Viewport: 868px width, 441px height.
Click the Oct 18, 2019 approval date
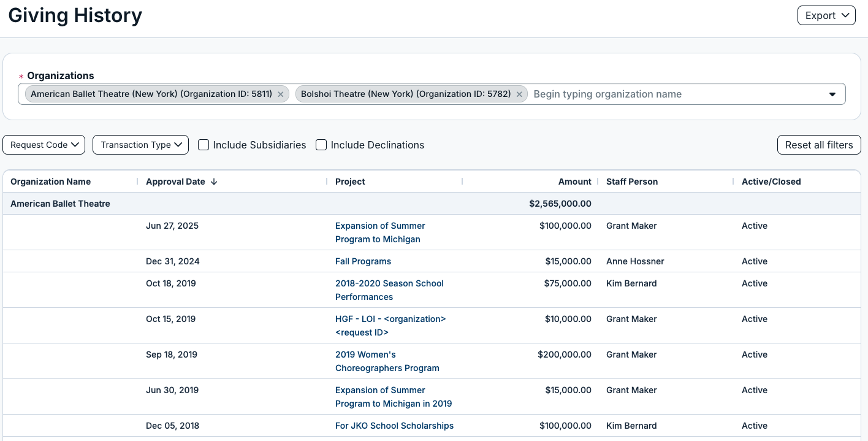(171, 283)
